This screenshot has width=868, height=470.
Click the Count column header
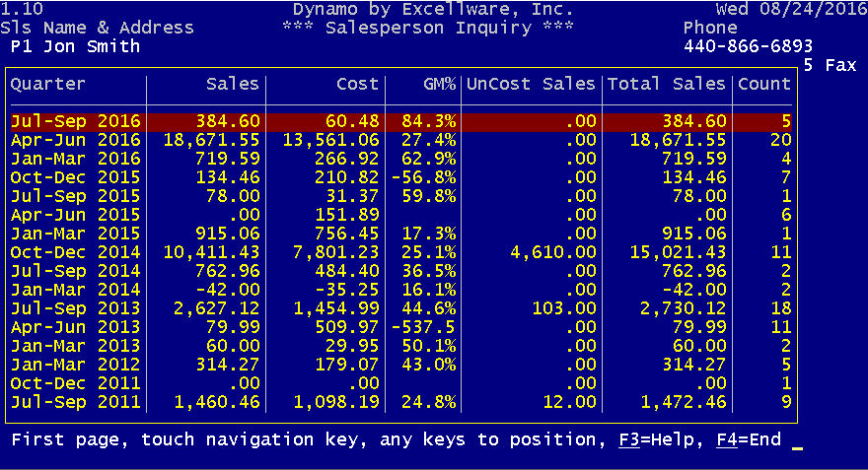(x=763, y=84)
